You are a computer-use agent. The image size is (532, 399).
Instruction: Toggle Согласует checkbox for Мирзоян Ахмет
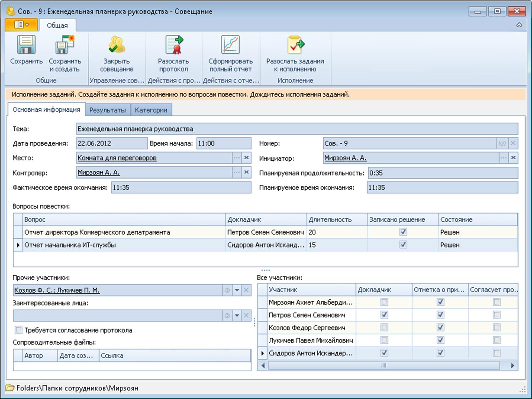[x=497, y=302]
